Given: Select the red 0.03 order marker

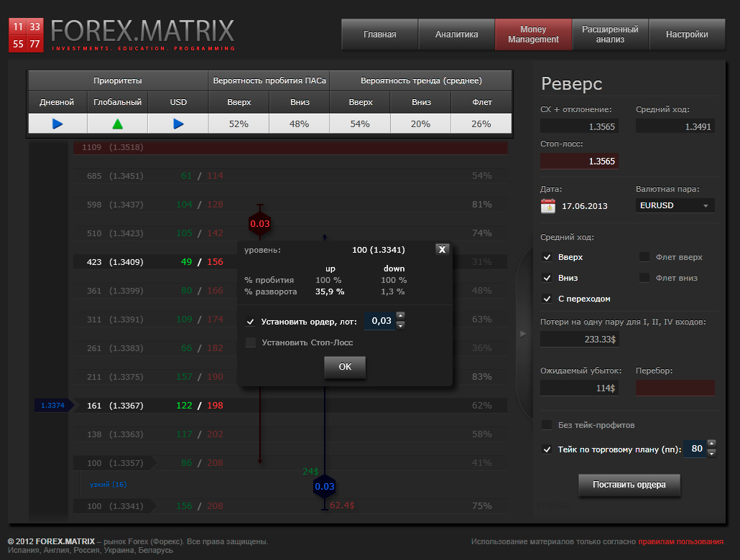Looking at the screenshot, I should click(259, 223).
